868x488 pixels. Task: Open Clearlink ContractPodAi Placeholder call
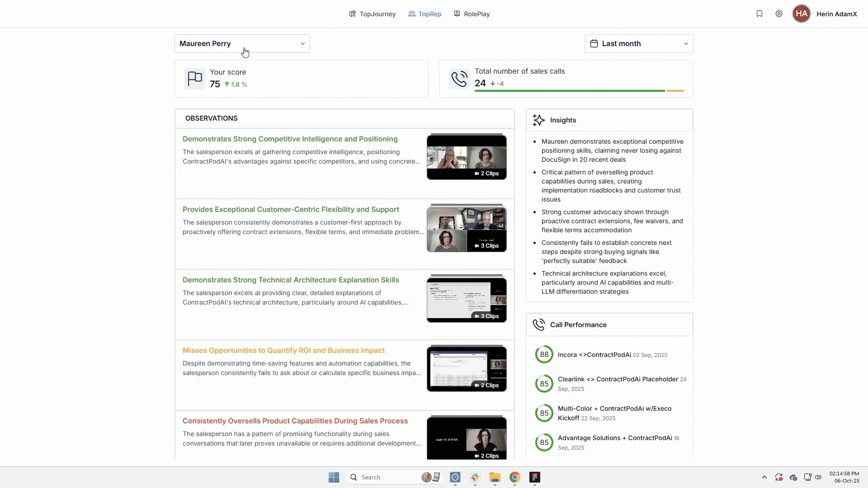point(618,380)
